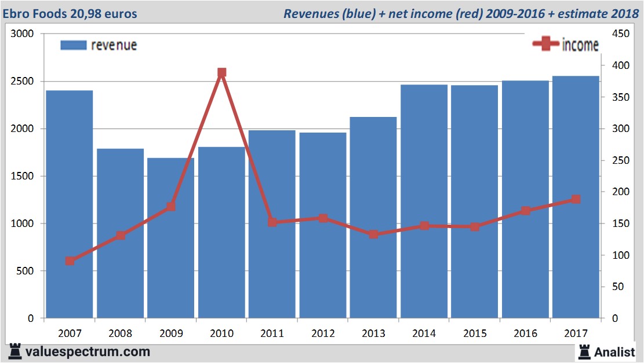Click the 2013 income data marker
The height and width of the screenshot is (363, 644).
tap(373, 234)
